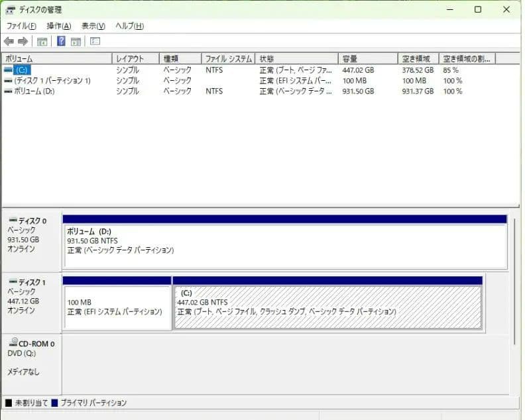Open the Properties toolbar icon
The image size is (525, 420).
coord(95,42)
